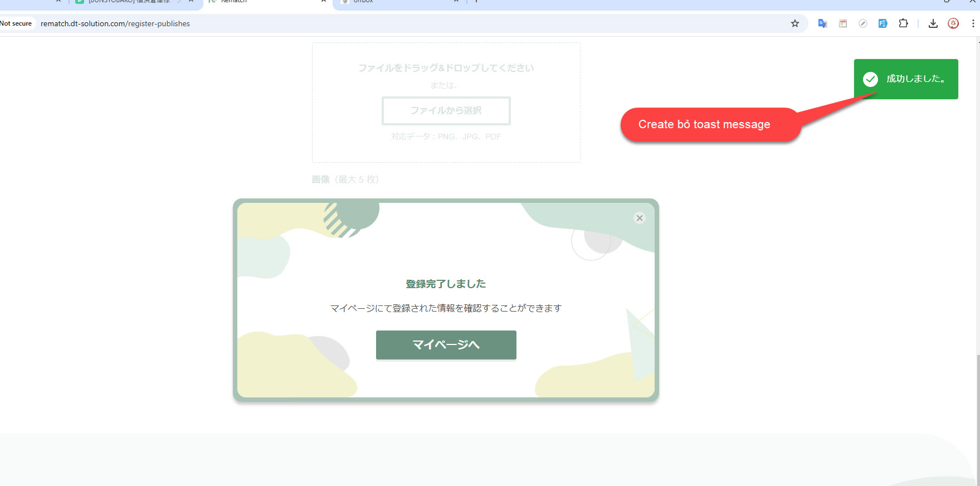Open browser Downloads panel
Screen dimensions: 980x486
click(x=933, y=23)
